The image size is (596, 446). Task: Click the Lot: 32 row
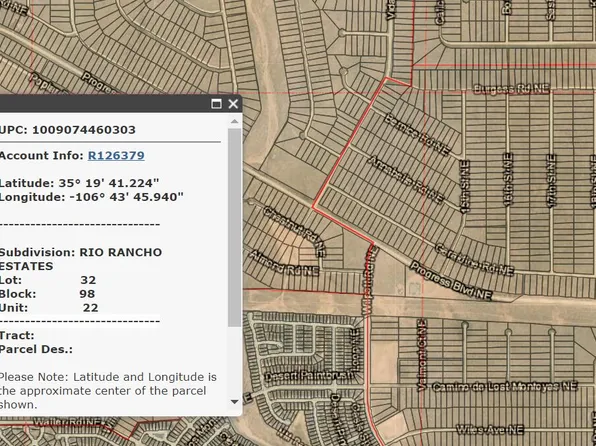click(x=48, y=280)
